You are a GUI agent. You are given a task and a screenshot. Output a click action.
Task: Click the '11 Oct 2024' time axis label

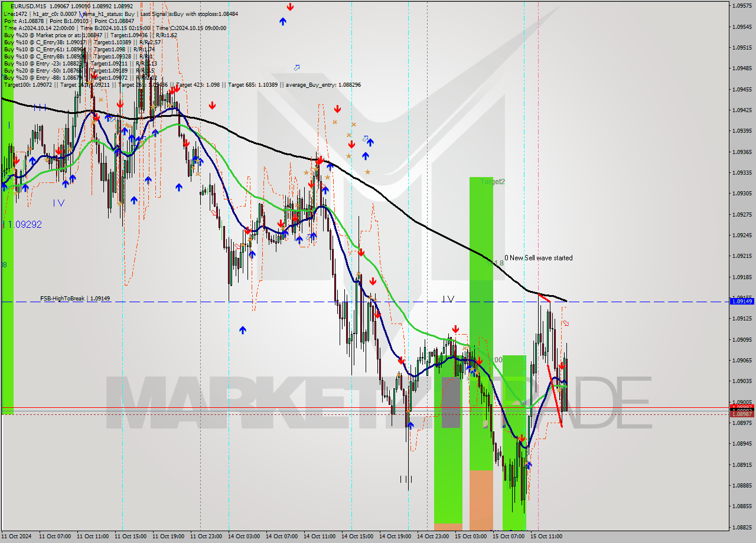(17, 537)
